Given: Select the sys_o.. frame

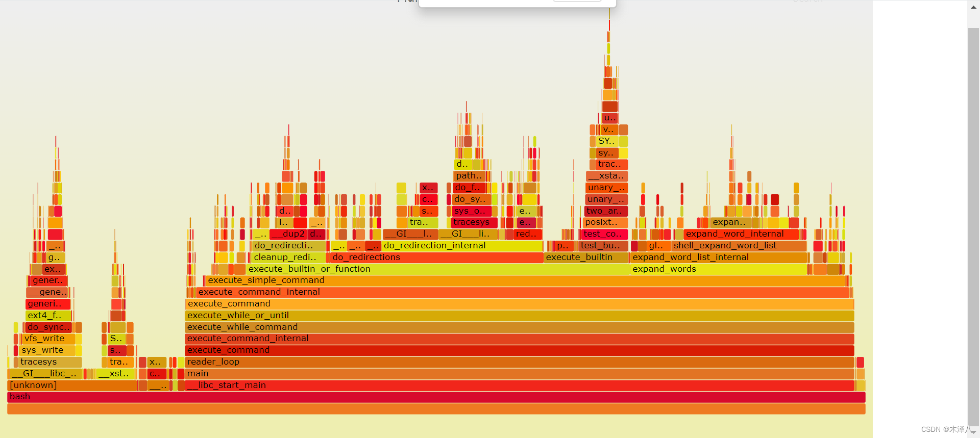Looking at the screenshot, I should [x=472, y=211].
